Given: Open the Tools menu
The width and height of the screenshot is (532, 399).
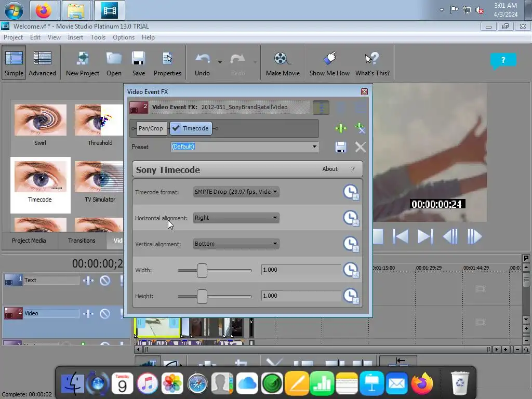Looking at the screenshot, I should (x=98, y=37).
